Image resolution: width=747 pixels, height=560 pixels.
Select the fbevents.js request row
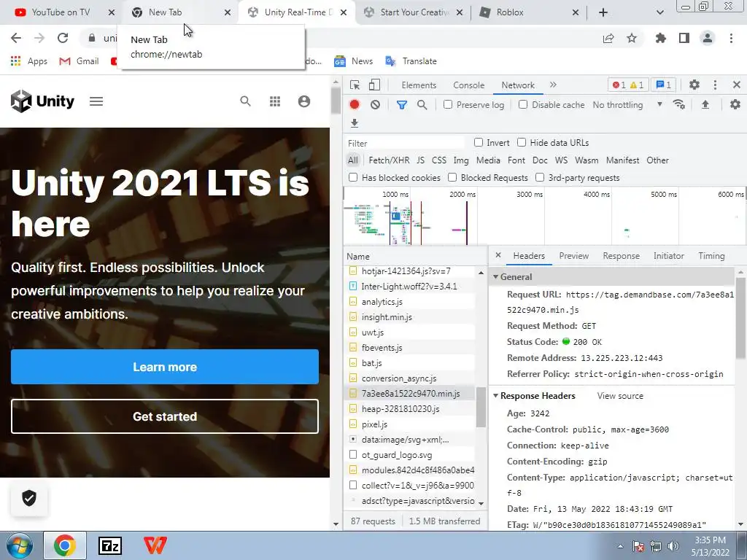tap(411, 347)
